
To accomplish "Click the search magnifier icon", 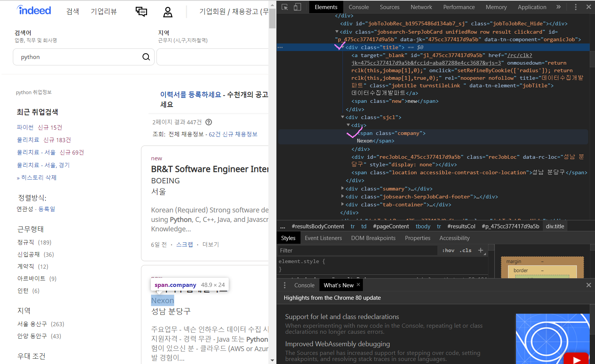I will click(x=146, y=57).
